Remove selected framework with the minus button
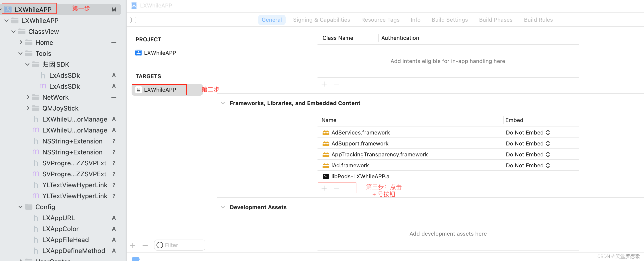Image resolution: width=644 pixels, height=261 pixels. click(x=336, y=188)
